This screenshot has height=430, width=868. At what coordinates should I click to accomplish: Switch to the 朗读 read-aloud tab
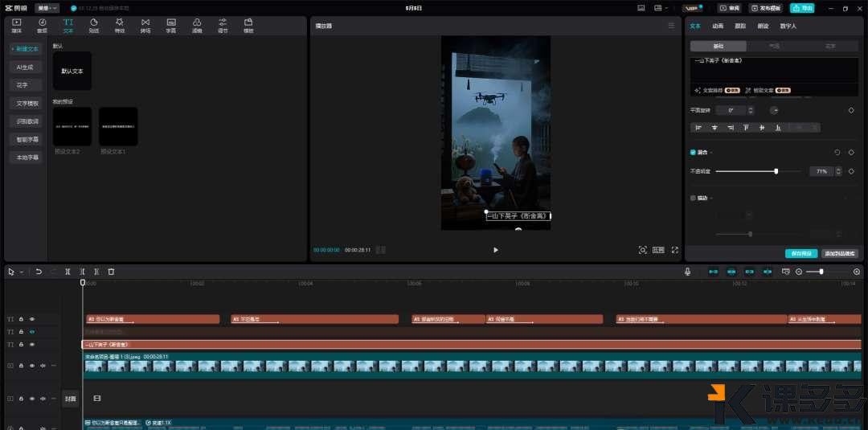(x=763, y=26)
